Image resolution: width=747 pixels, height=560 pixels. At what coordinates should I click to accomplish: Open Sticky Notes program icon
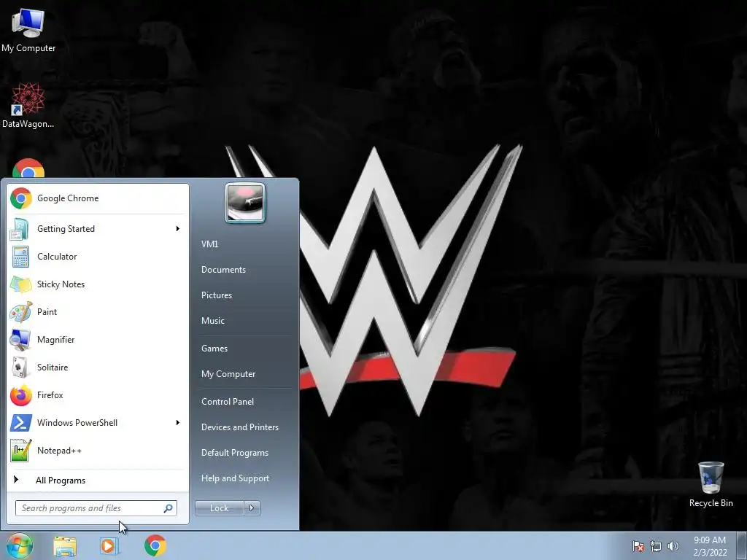point(20,284)
